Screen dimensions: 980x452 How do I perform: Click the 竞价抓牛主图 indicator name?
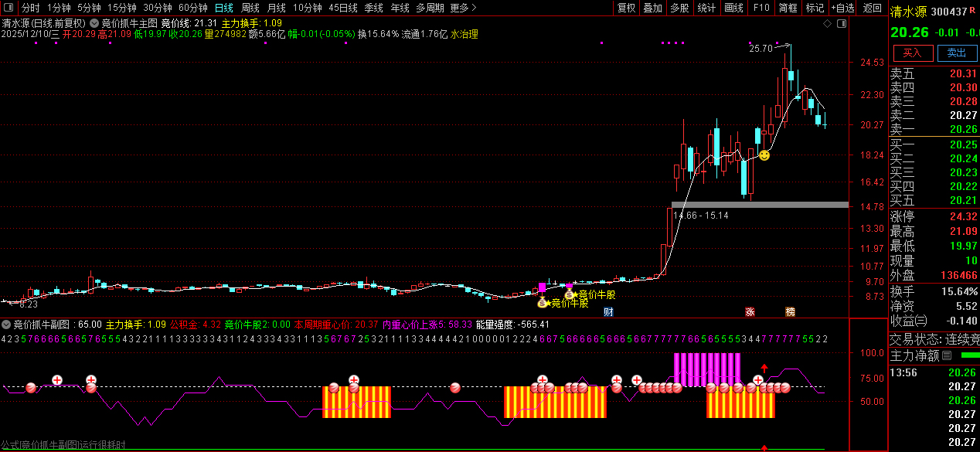(129, 24)
